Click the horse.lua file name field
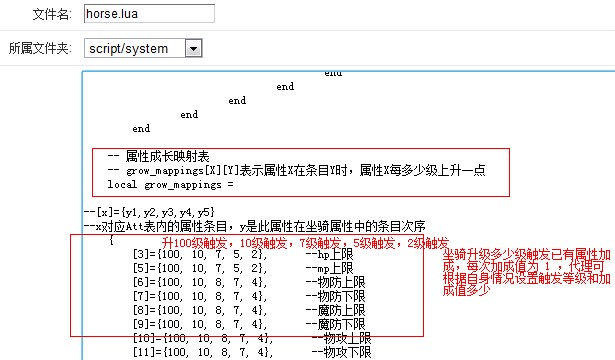The image size is (615, 360). 149,14
